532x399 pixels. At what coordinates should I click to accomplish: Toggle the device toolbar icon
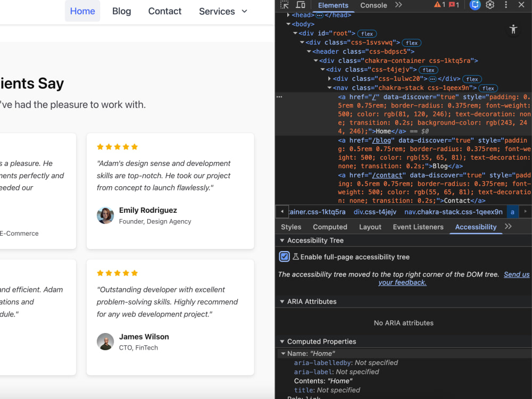(x=300, y=5)
